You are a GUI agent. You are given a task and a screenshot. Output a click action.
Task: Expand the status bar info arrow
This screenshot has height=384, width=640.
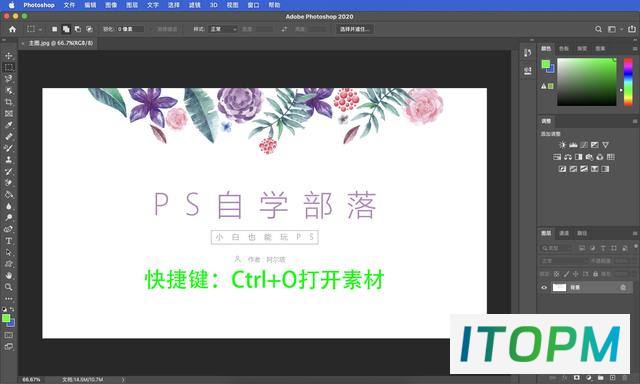click(x=122, y=380)
